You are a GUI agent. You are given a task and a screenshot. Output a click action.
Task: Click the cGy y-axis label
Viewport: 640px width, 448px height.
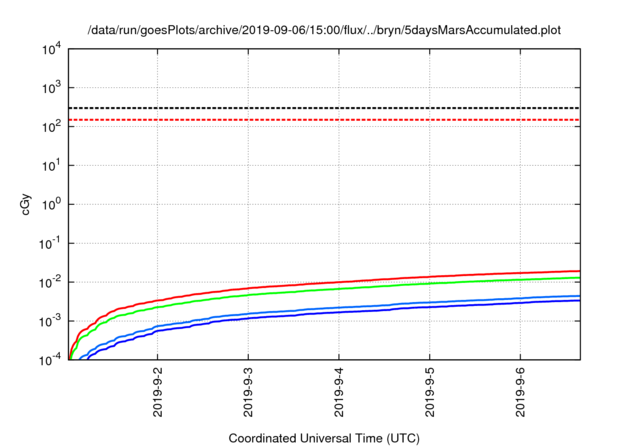coord(26,205)
